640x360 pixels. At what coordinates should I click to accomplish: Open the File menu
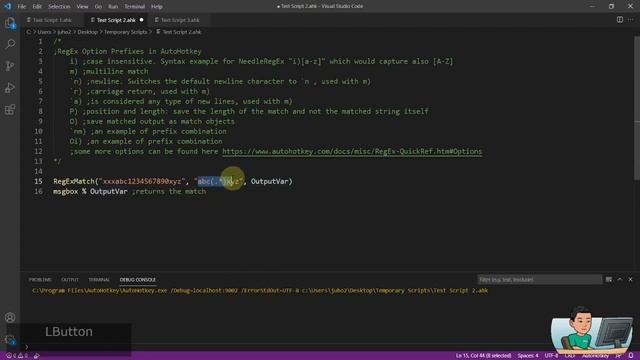[x=22, y=7]
